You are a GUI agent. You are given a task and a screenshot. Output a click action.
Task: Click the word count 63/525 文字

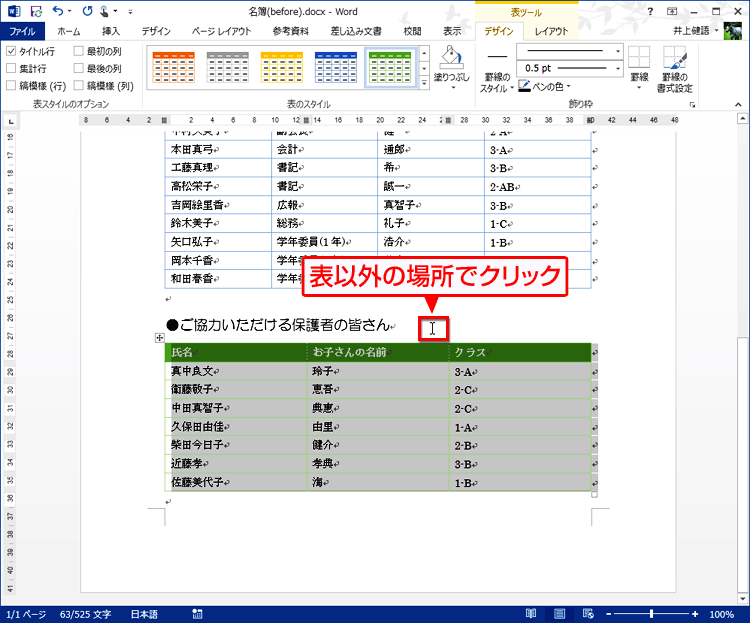point(85,614)
